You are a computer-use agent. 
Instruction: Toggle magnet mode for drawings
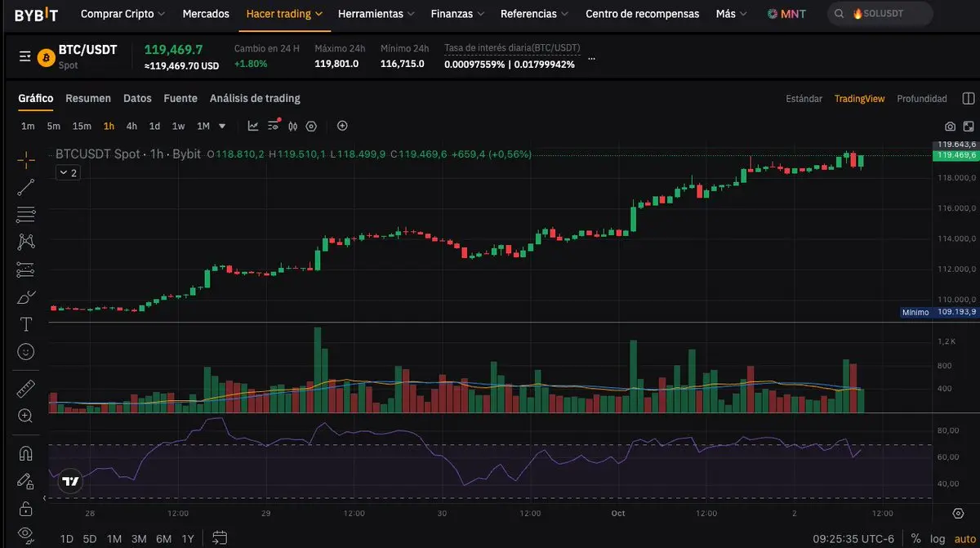[26, 453]
